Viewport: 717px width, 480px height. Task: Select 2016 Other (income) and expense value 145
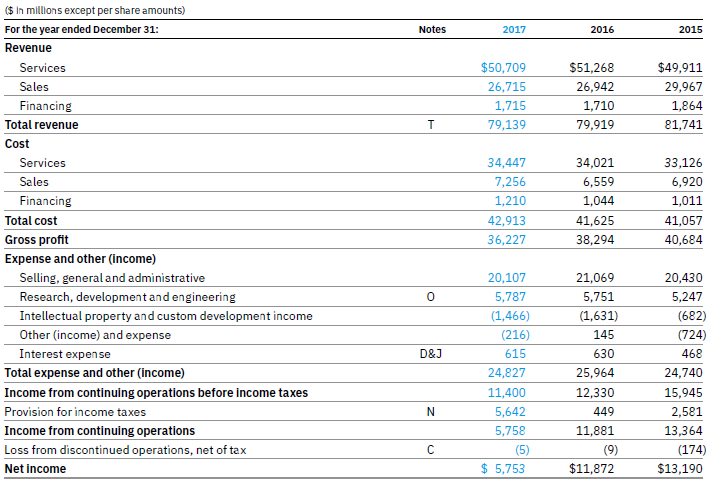pos(604,335)
